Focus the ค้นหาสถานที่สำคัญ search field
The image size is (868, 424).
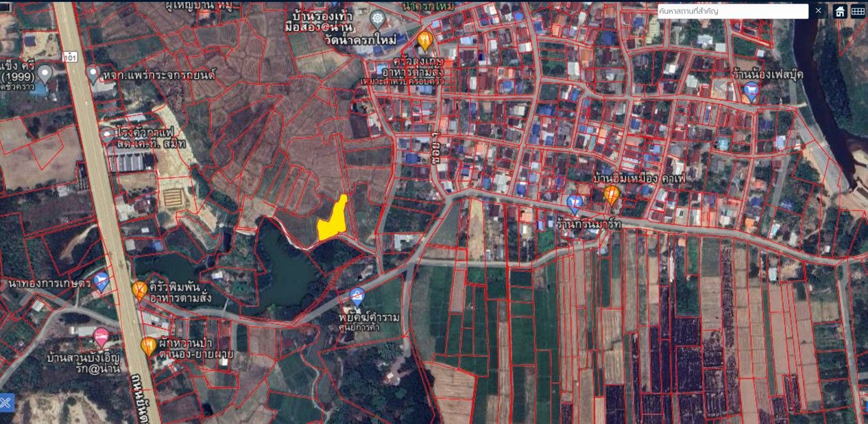coord(732,11)
